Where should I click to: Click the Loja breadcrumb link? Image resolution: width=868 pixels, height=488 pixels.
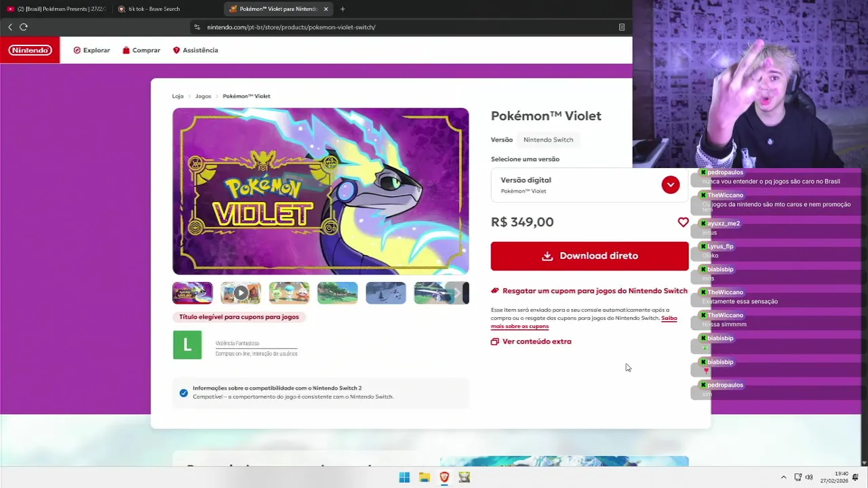click(178, 96)
